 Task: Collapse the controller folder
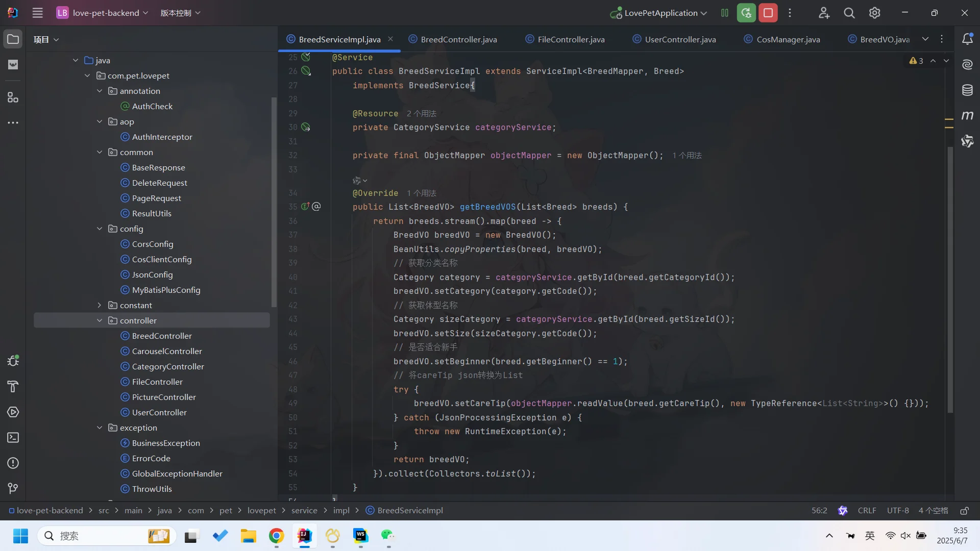tap(100, 320)
